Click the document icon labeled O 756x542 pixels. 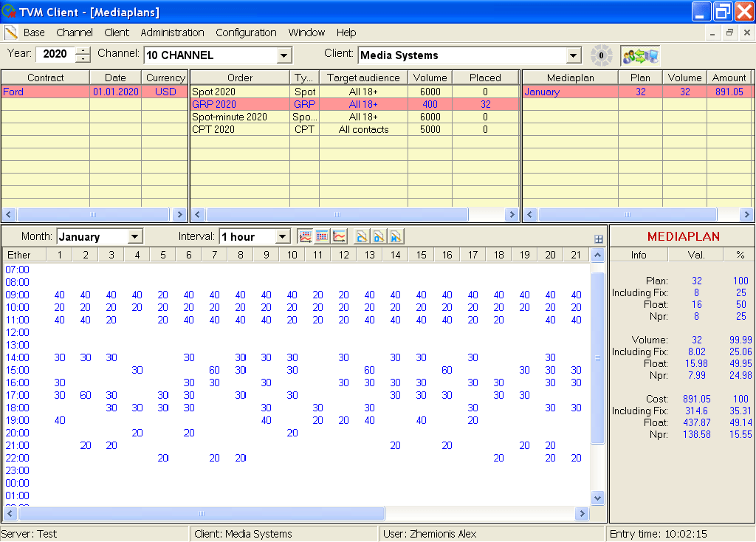pyautogui.click(x=379, y=237)
